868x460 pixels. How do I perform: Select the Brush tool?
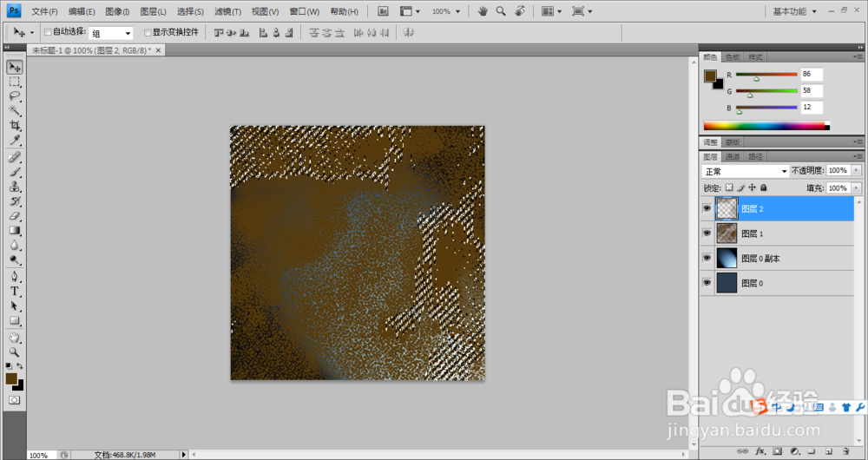(15, 172)
